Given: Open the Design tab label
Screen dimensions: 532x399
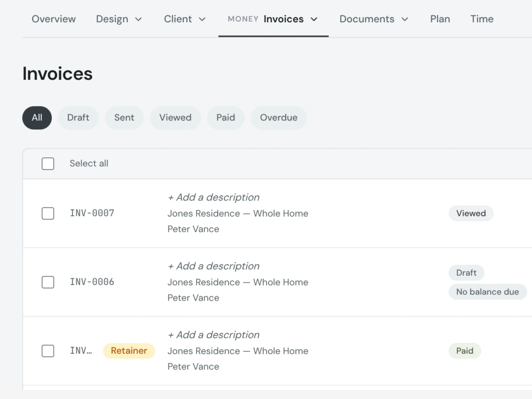Looking at the screenshot, I should [112, 19].
